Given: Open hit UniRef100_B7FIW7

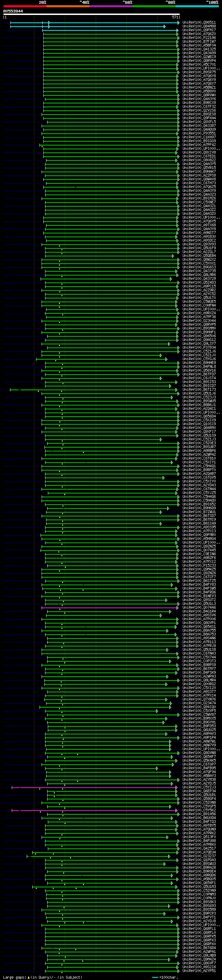Looking at the screenshot, I should [199, 41].
